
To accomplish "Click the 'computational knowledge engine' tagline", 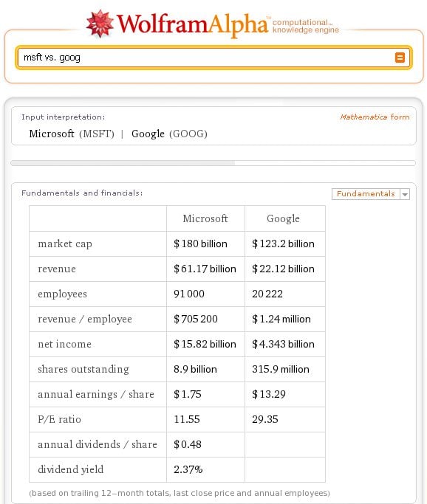I will (x=305, y=26).
